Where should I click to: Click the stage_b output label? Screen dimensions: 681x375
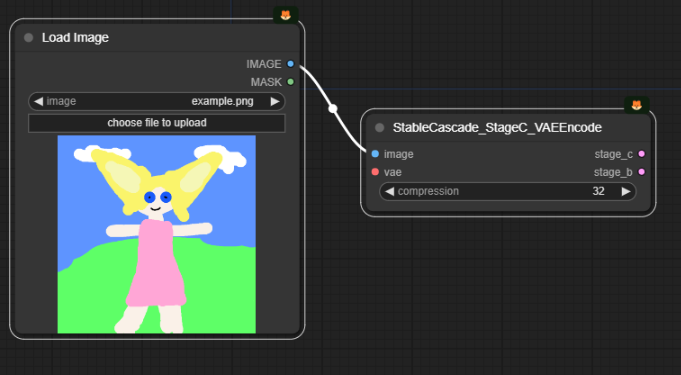(x=613, y=173)
